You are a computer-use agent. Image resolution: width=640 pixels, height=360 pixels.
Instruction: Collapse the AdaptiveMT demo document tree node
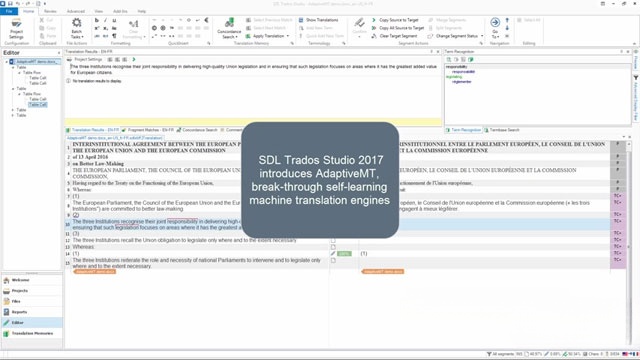[7, 62]
